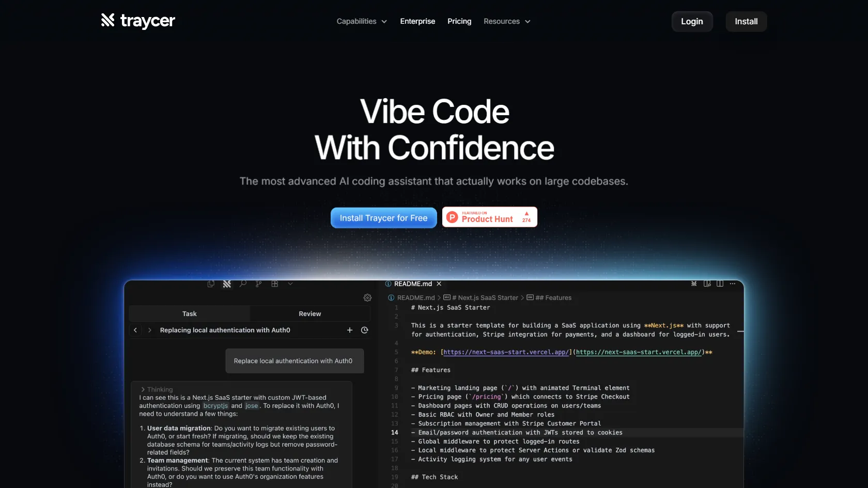868x488 pixels.
Task: Open the Search magnifier icon in editor
Action: pyautogui.click(x=243, y=284)
